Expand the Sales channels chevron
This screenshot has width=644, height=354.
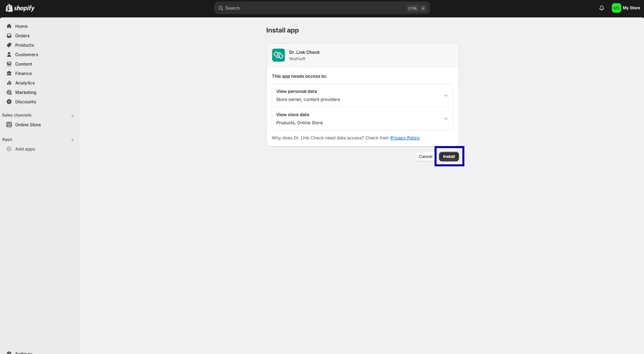(x=72, y=116)
